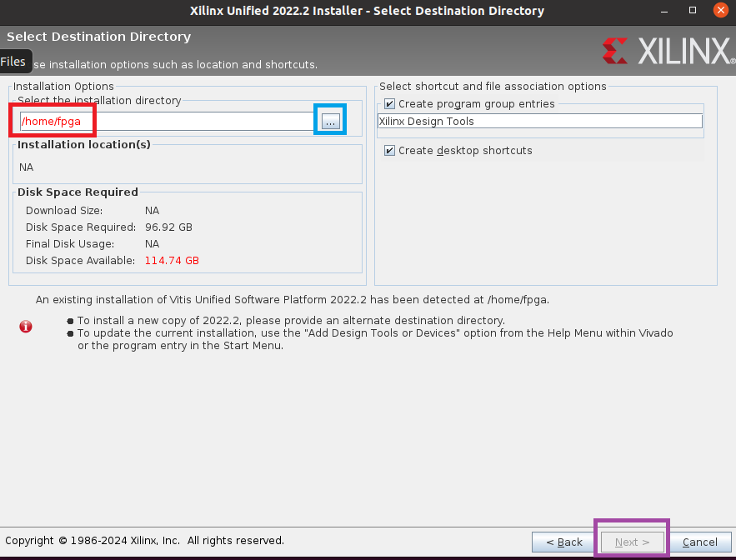
Task: Click the Select Destination Directory heading
Action: pyautogui.click(x=99, y=37)
